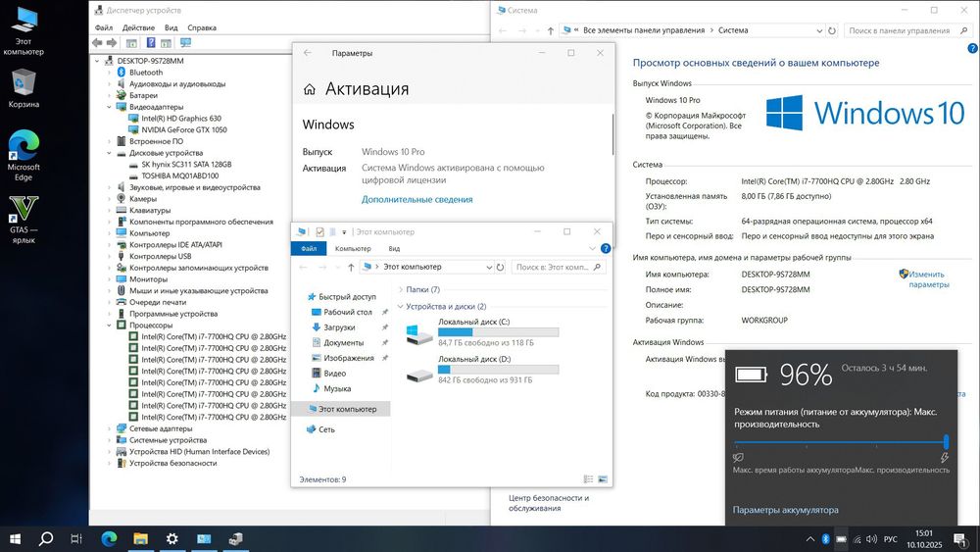Click the battery icon in system tray

tap(841, 539)
